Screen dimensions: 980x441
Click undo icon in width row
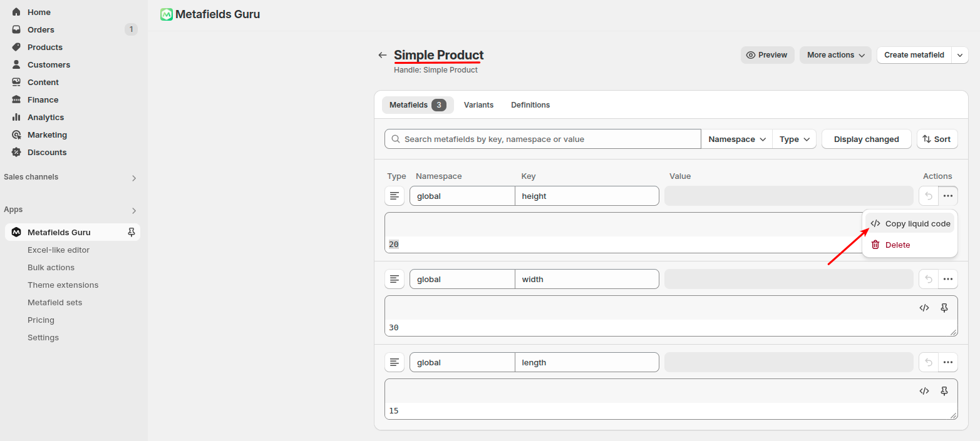pos(929,279)
